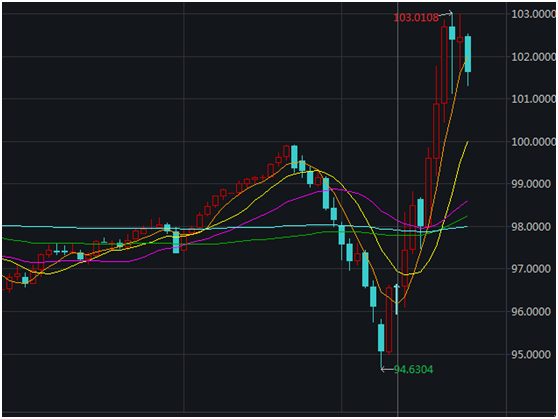Click the 103.0108 high price label
The image size is (558, 419).
[416, 17]
